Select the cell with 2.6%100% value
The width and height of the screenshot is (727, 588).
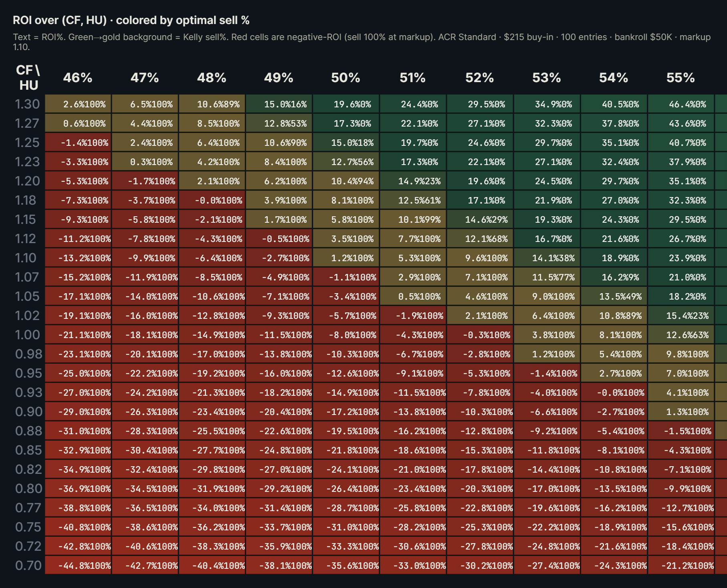tap(77, 104)
